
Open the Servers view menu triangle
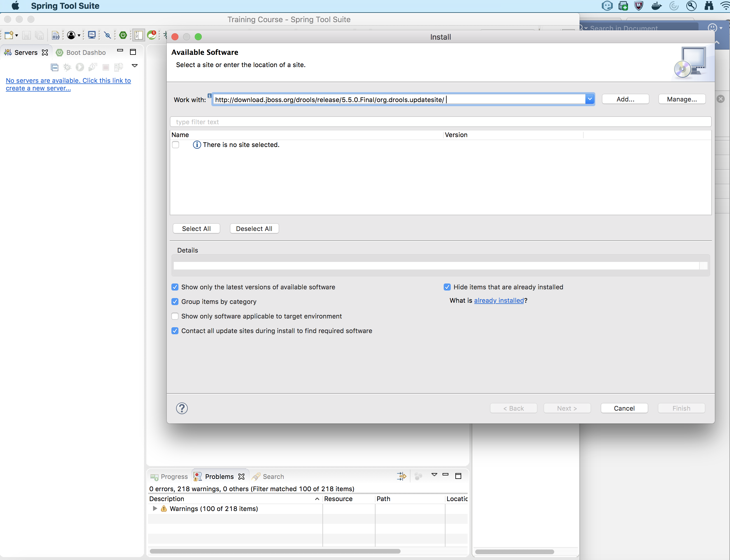(135, 66)
